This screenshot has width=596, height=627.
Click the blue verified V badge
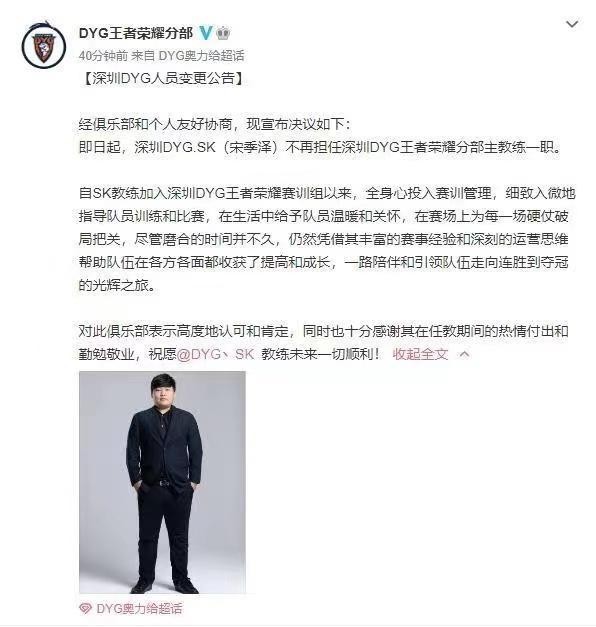click(205, 33)
